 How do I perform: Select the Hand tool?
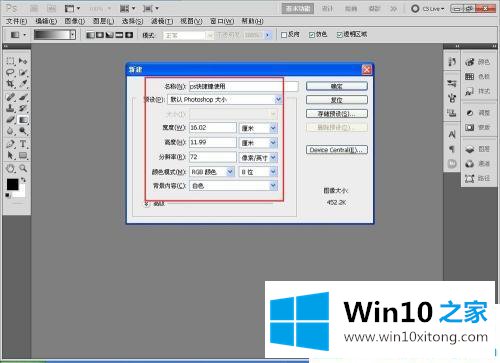point(10,168)
